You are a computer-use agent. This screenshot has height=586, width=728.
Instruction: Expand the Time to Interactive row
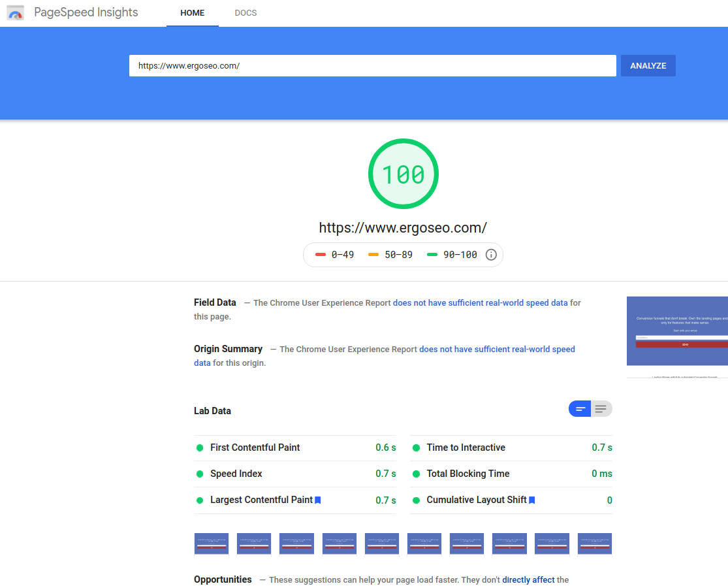(x=466, y=448)
